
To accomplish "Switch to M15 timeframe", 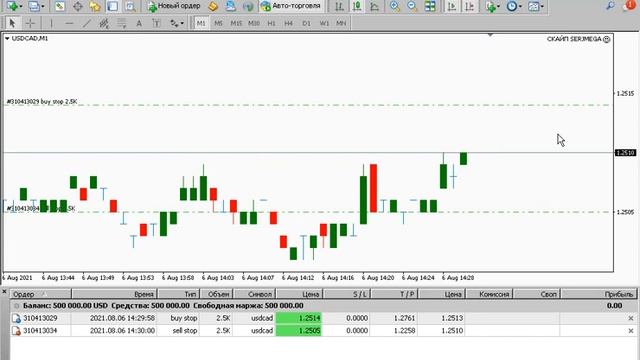I will [x=236, y=23].
